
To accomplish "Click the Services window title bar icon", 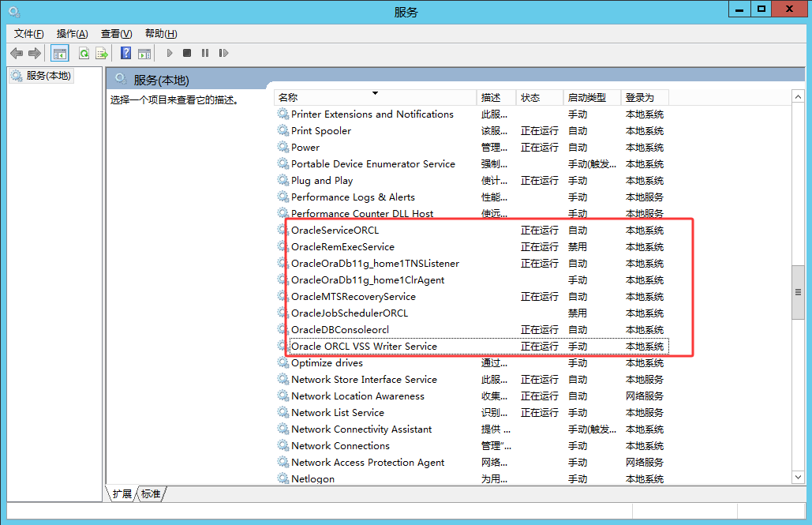I will tap(14, 11).
